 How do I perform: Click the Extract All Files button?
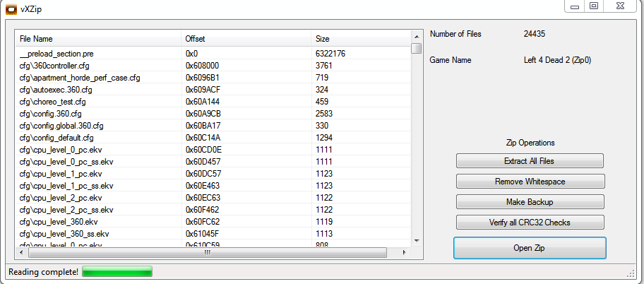(x=530, y=161)
